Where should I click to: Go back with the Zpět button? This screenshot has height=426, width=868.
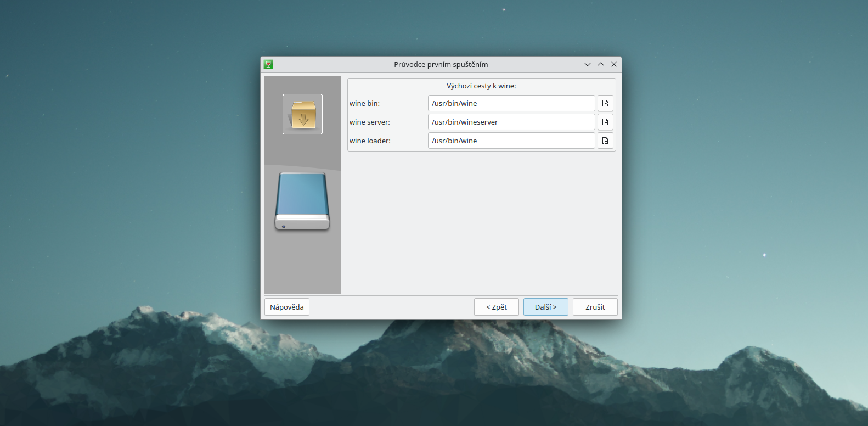point(497,307)
